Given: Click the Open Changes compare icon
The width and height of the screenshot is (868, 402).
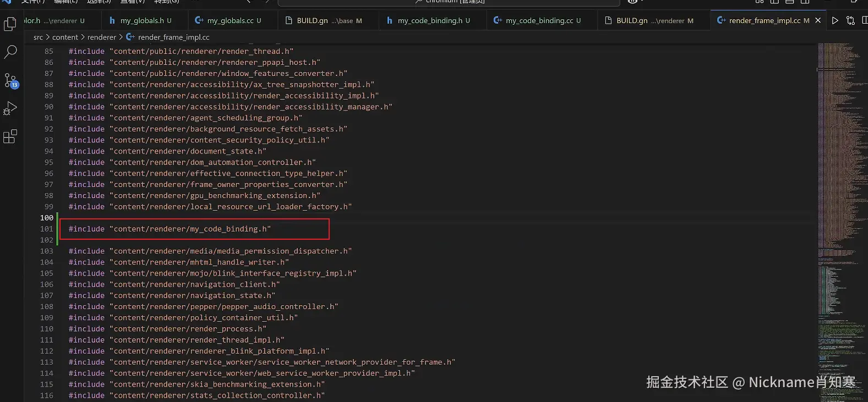Looking at the screenshot, I should click(850, 20).
